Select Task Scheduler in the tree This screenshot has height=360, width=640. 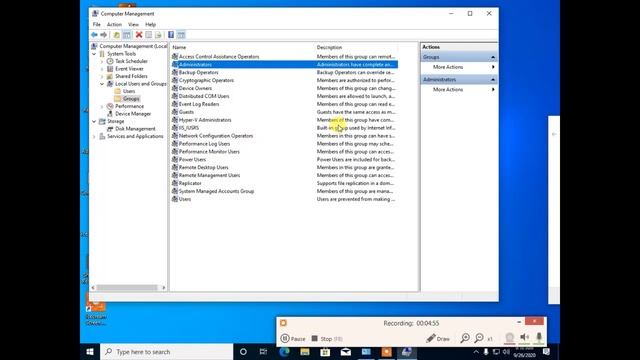tap(131, 61)
